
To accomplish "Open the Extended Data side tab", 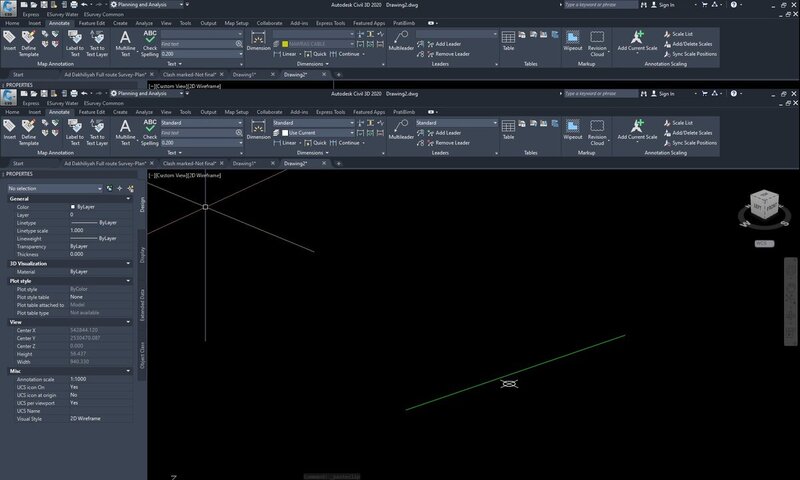I will [143, 307].
